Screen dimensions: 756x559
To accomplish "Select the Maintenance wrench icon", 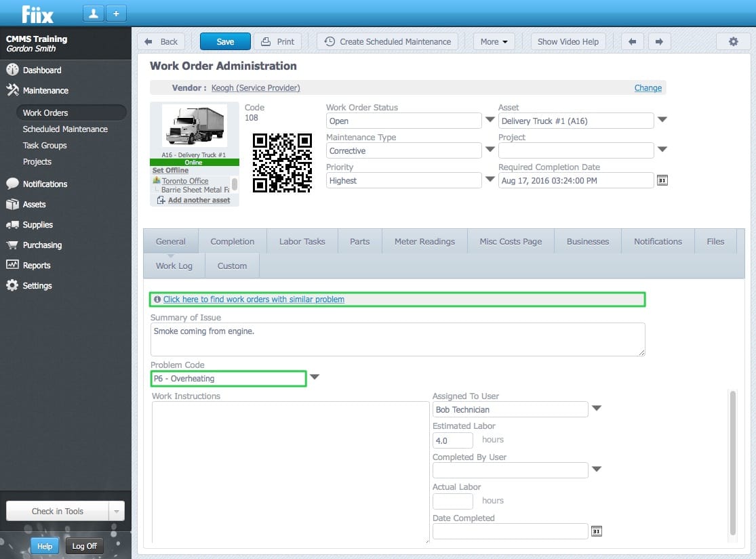I will [14, 90].
